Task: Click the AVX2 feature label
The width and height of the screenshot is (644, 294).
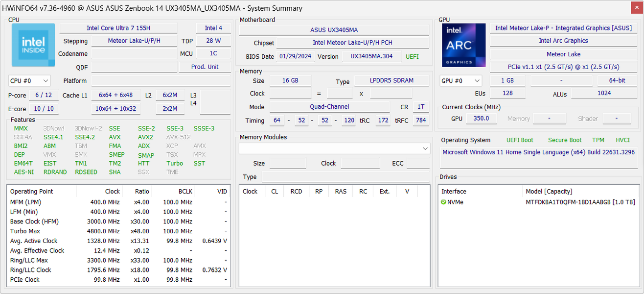Action: coord(145,137)
